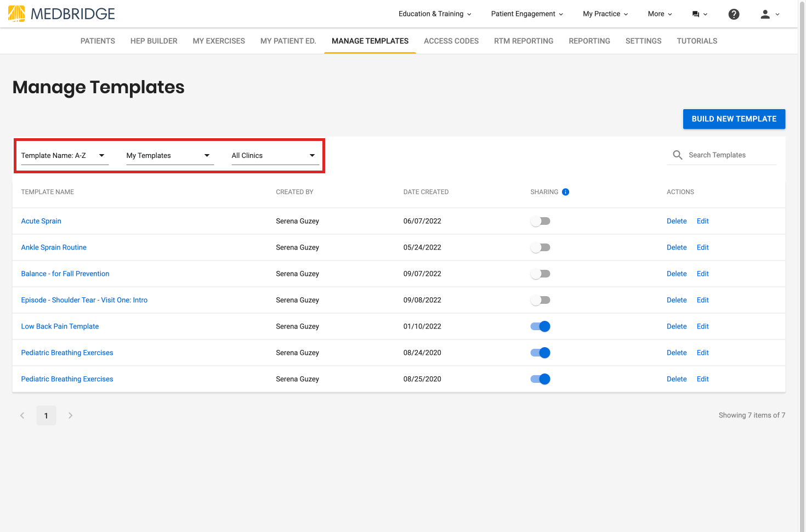Delete the Low Back Pain Template
The height and width of the screenshot is (532, 806).
(677, 326)
